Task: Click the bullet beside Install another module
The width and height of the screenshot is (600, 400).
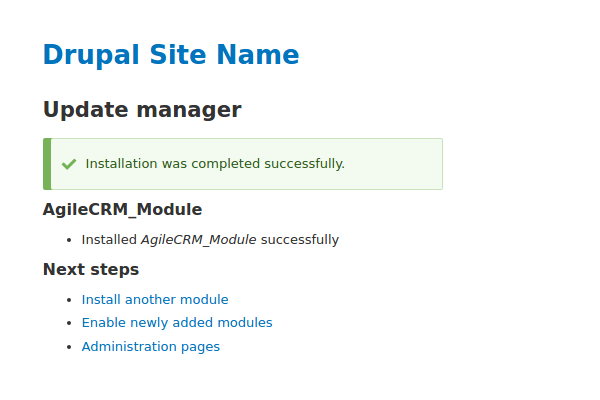Action: (69, 300)
